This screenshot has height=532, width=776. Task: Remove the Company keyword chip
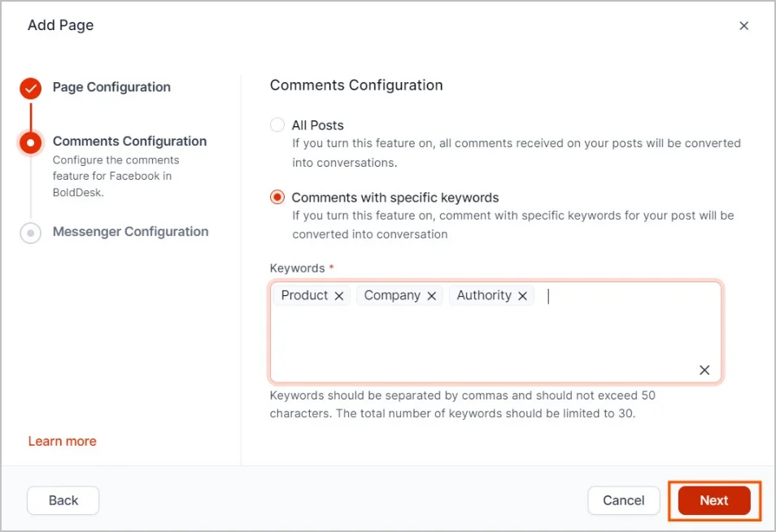pos(431,295)
